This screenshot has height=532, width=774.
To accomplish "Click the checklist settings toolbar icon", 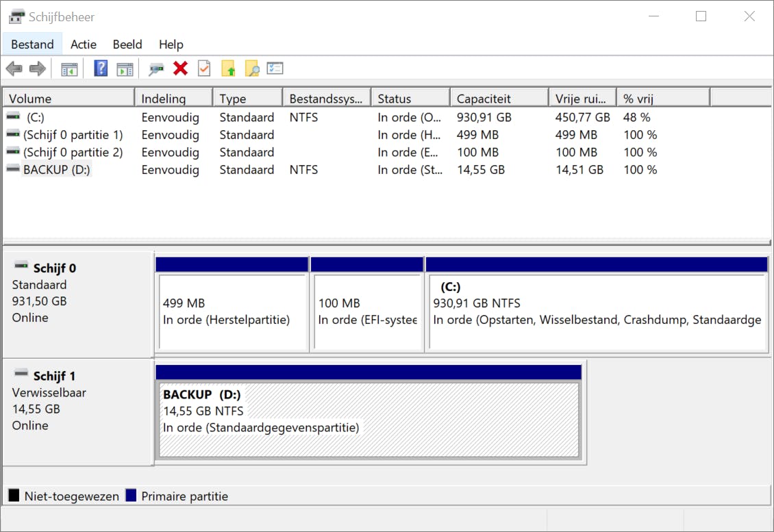I will 275,68.
